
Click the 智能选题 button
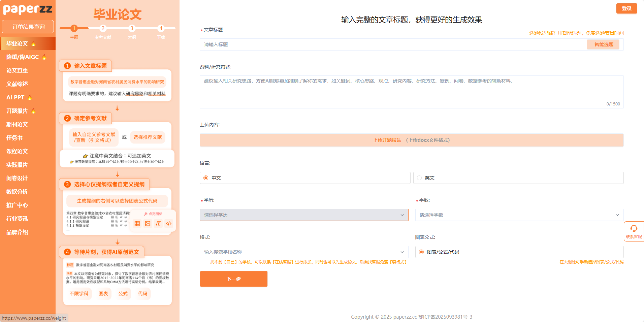pos(603,44)
